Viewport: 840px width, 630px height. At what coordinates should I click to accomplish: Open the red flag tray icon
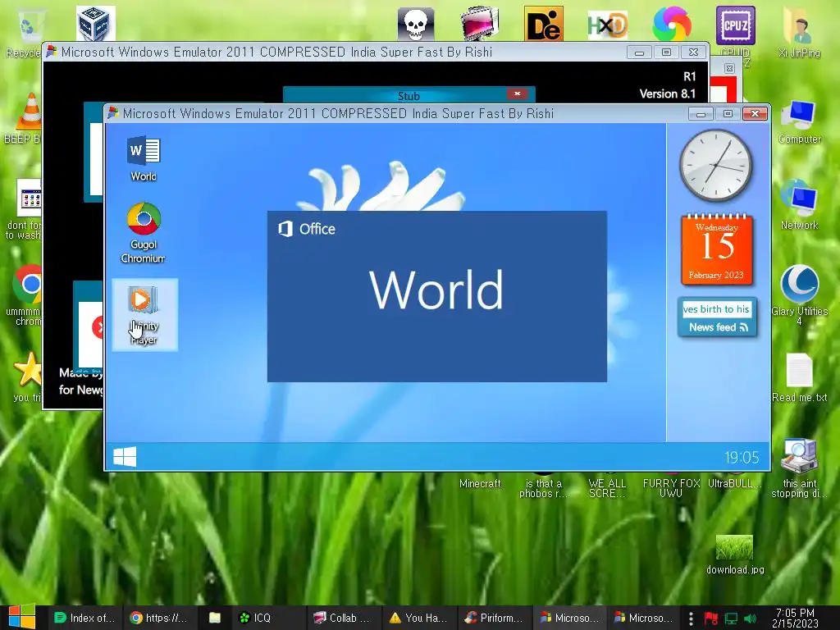coord(711,619)
